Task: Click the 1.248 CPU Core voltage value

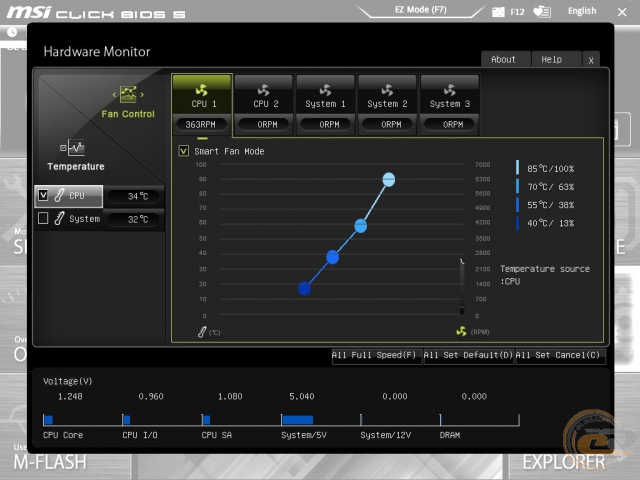Action: pos(70,396)
